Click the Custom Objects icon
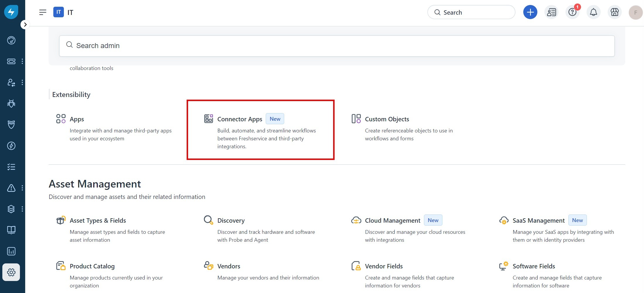Screen dimensions: 644x293 click(x=356, y=119)
